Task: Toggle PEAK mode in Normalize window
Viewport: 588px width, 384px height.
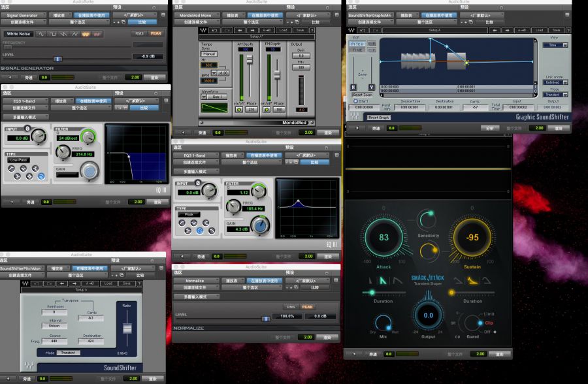Action: [x=308, y=307]
